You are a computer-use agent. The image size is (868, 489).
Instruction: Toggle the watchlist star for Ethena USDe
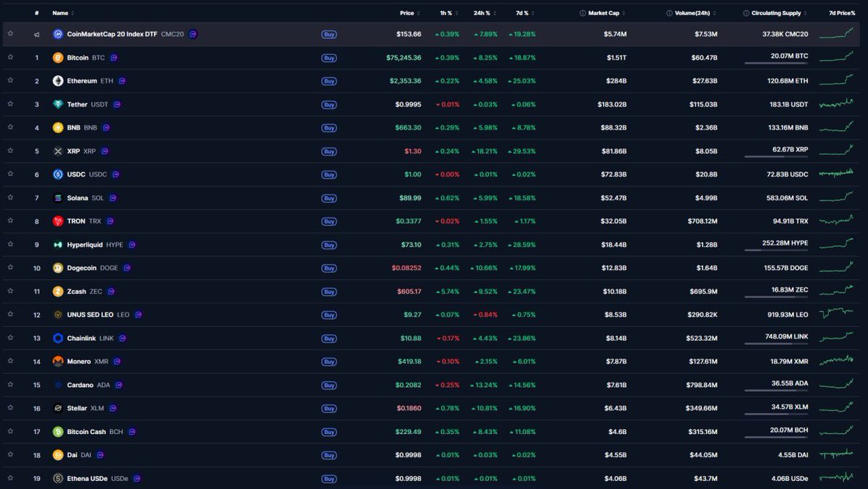[x=10, y=478]
